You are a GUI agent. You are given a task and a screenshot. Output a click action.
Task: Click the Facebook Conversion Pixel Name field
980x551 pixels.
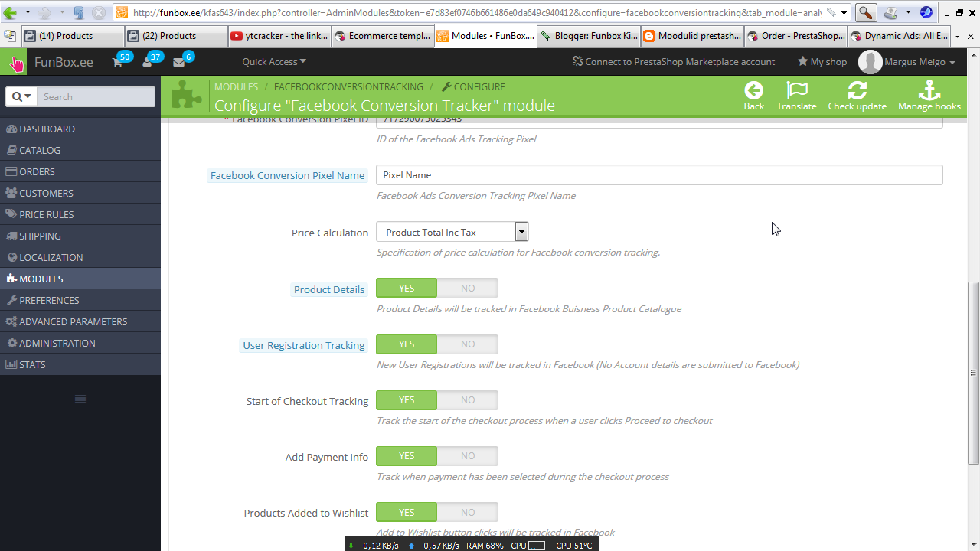[659, 174]
